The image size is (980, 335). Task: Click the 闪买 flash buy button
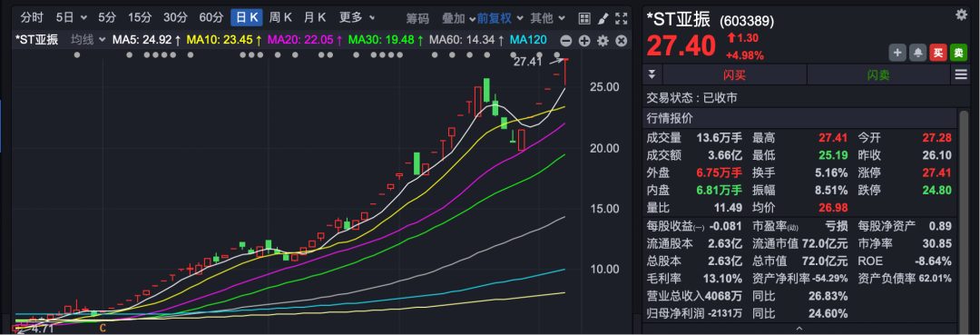pyautogui.click(x=734, y=75)
